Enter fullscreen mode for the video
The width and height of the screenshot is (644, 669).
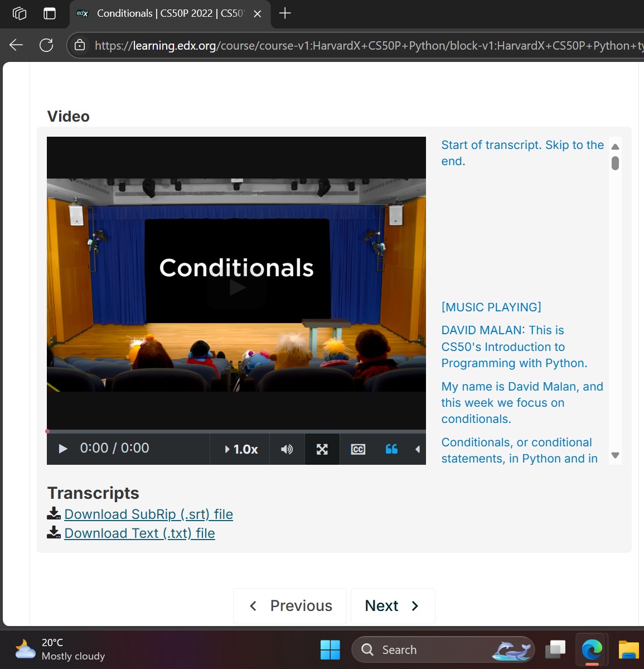click(x=322, y=449)
